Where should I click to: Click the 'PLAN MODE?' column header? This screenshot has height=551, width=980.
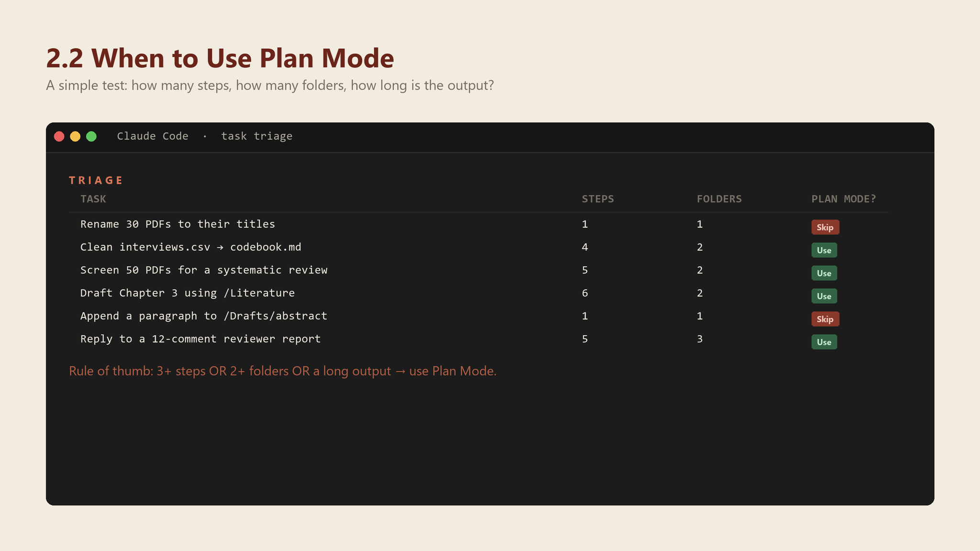pyautogui.click(x=844, y=199)
